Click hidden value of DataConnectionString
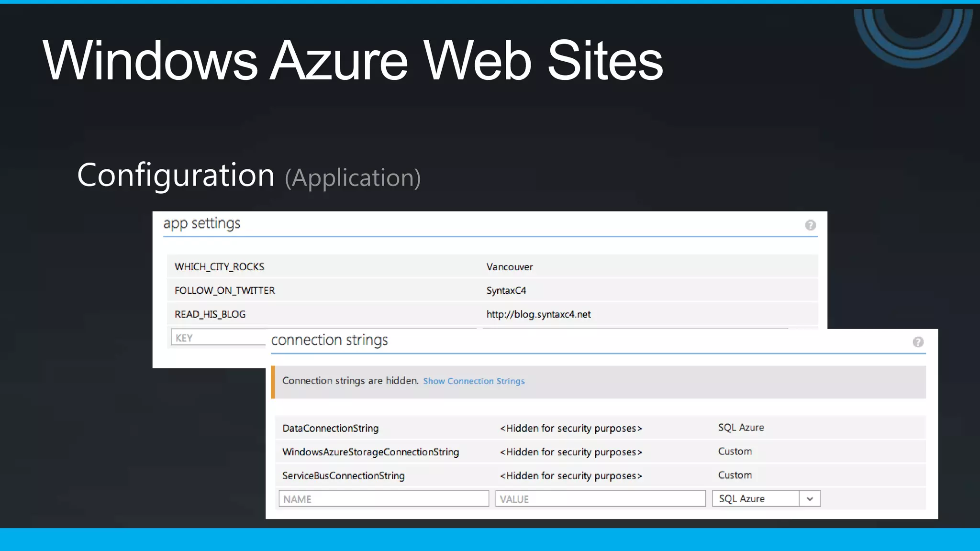Image resolution: width=980 pixels, height=551 pixels. click(571, 428)
